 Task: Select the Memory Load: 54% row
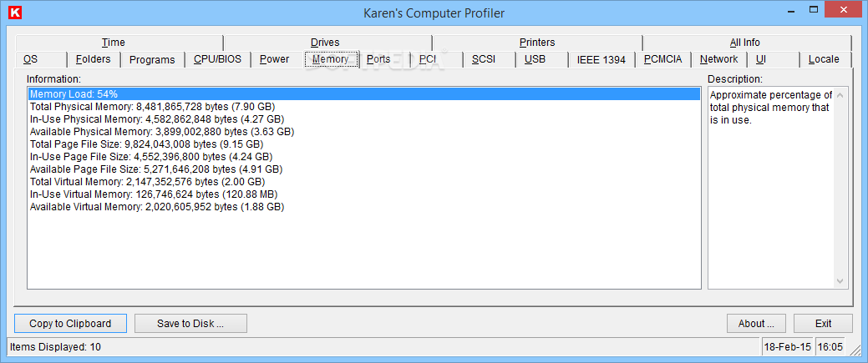tap(363, 94)
